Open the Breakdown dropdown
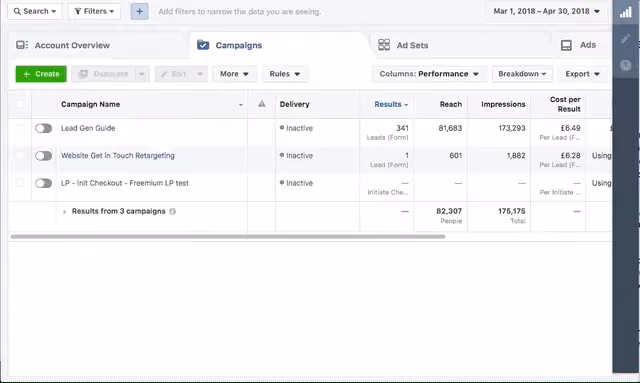This screenshot has width=640, height=383. [522, 74]
